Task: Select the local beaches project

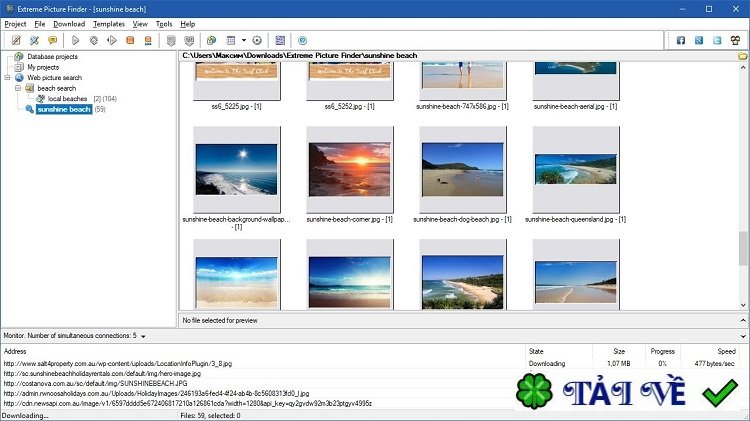Action: (67, 99)
